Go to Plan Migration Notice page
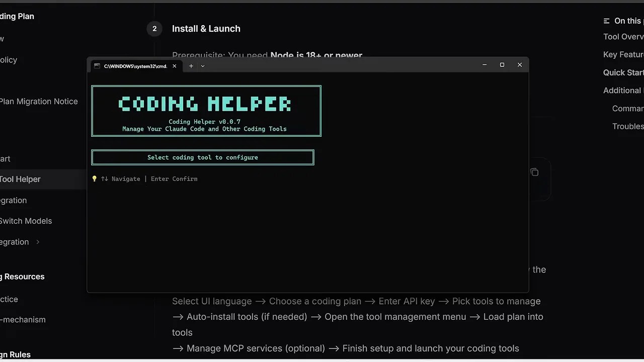Image resolution: width=644 pixels, height=362 pixels. 39,101
